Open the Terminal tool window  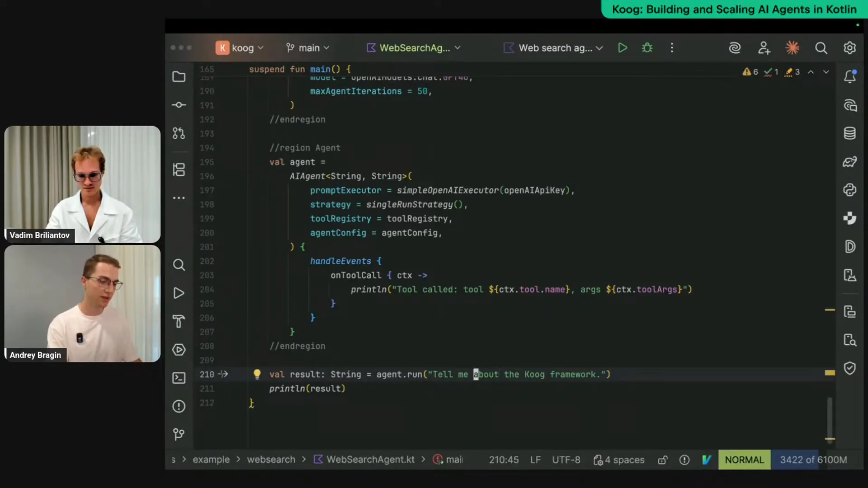pos(179,378)
